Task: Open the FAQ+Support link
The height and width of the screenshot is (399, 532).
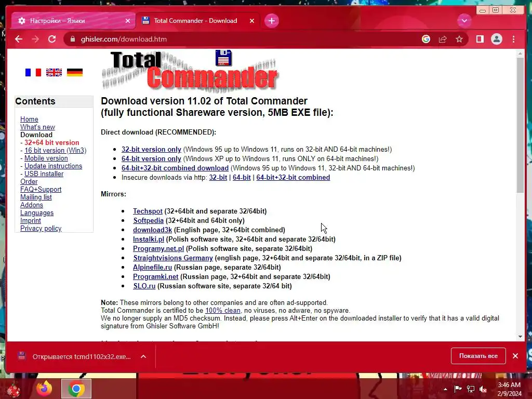Action: coord(41,189)
